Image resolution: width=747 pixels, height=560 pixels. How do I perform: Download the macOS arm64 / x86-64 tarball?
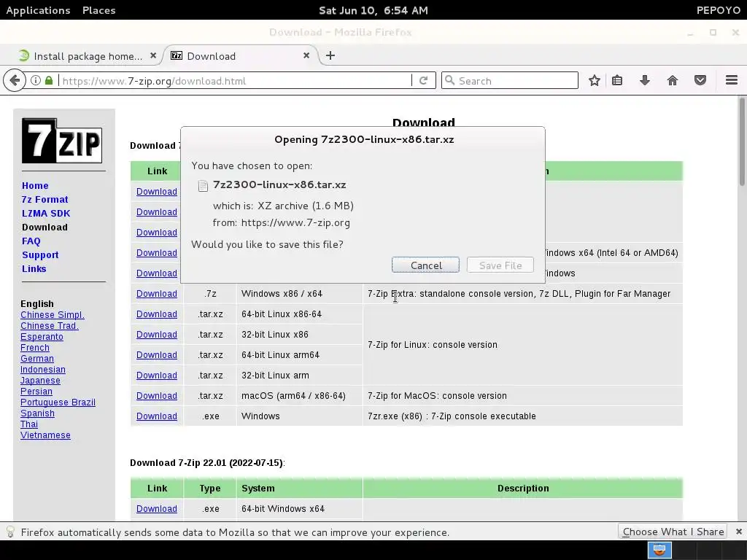(x=156, y=396)
